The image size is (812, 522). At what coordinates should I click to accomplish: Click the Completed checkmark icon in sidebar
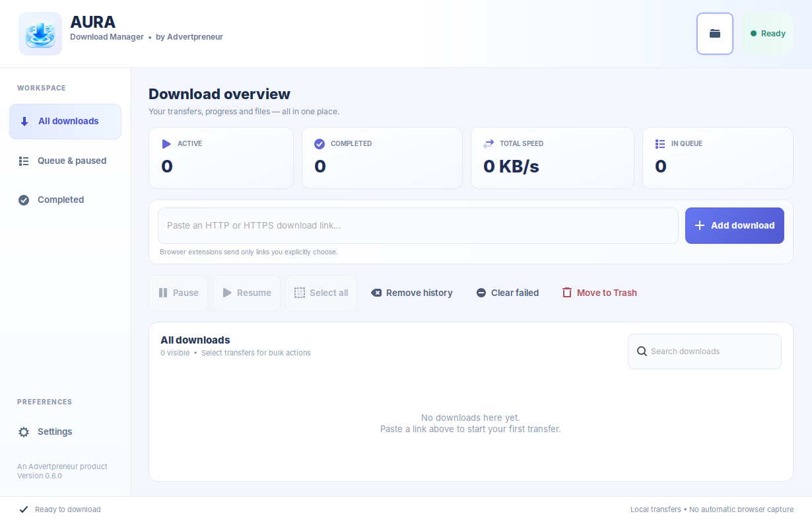[x=24, y=200]
